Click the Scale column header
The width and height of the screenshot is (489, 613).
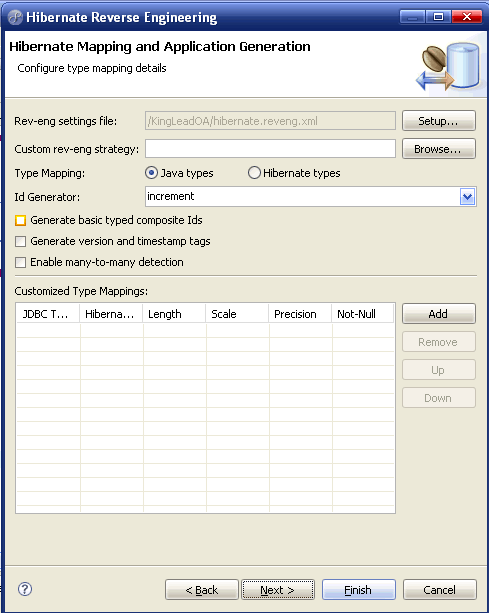[237, 314]
